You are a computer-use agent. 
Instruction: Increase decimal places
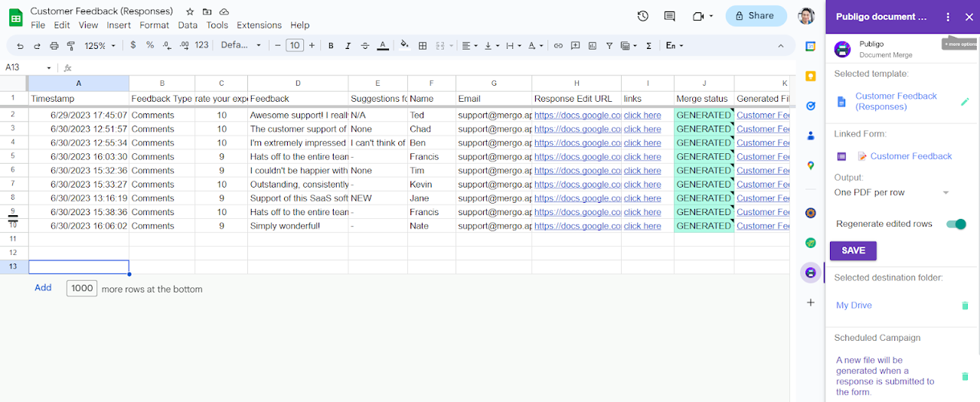pyautogui.click(x=184, y=46)
